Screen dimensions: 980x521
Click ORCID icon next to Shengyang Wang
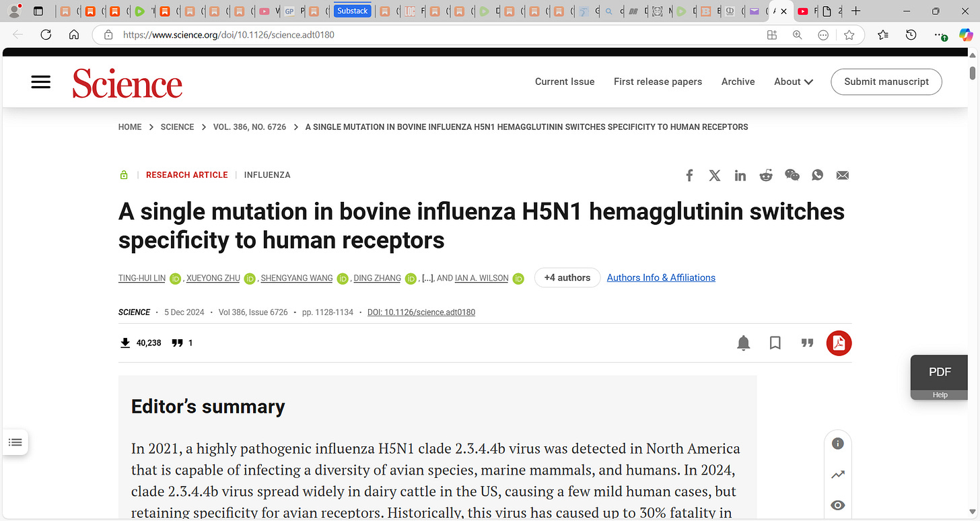pos(342,279)
